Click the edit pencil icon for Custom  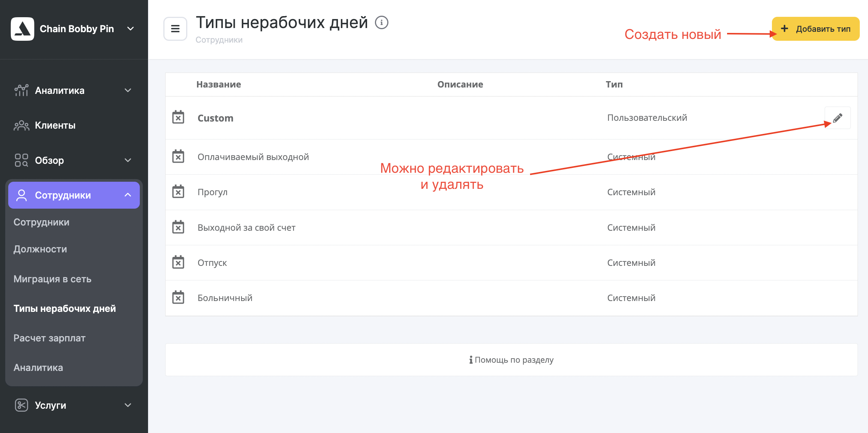pos(840,117)
